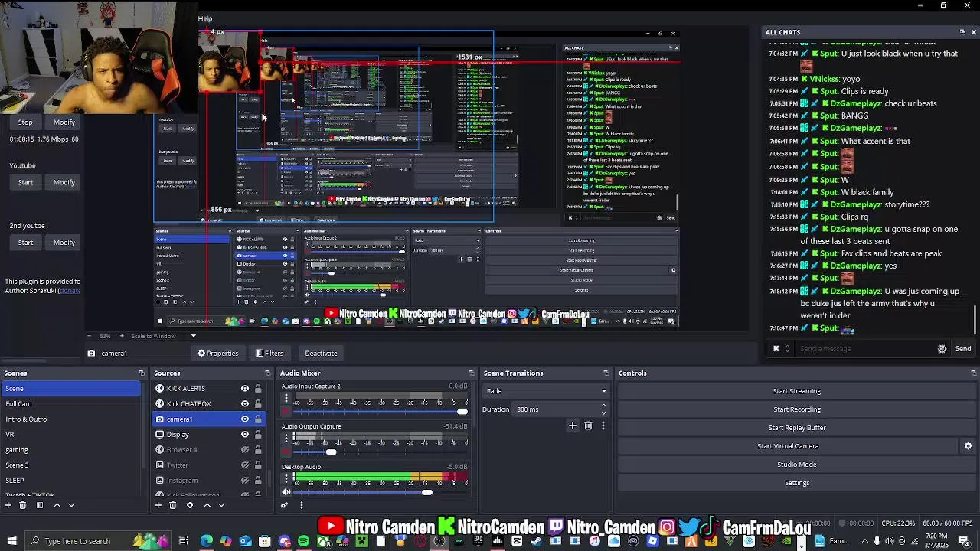The image size is (980, 551).
Task: Remove selected scene using Scenes trash icon
Action: 22,505
